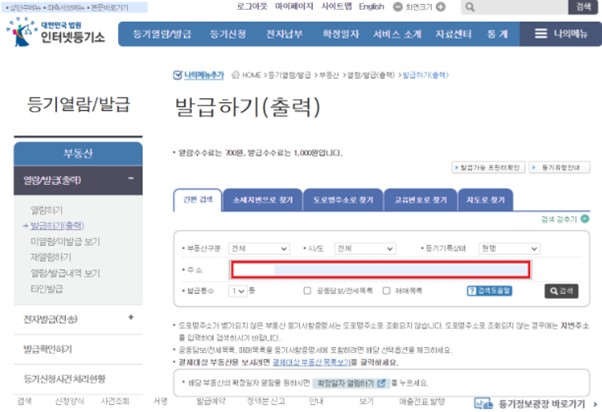The height and width of the screenshot is (412, 602).
Task: Switch to 도로명주소로 찾기 tab
Action: pos(341,200)
